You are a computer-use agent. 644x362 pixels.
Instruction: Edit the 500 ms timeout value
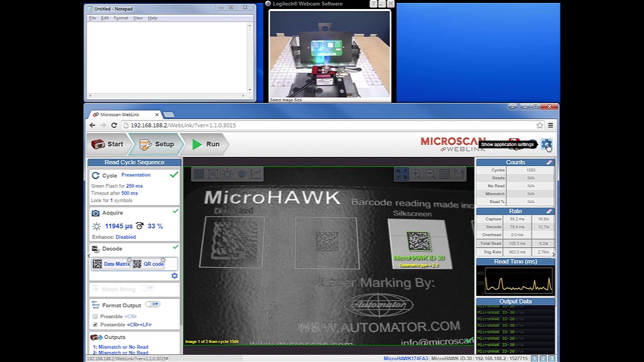point(129,193)
